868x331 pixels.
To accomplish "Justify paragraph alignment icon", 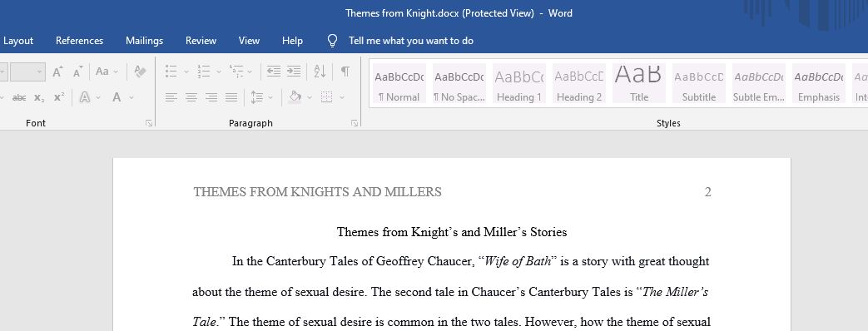I will 231,98.
